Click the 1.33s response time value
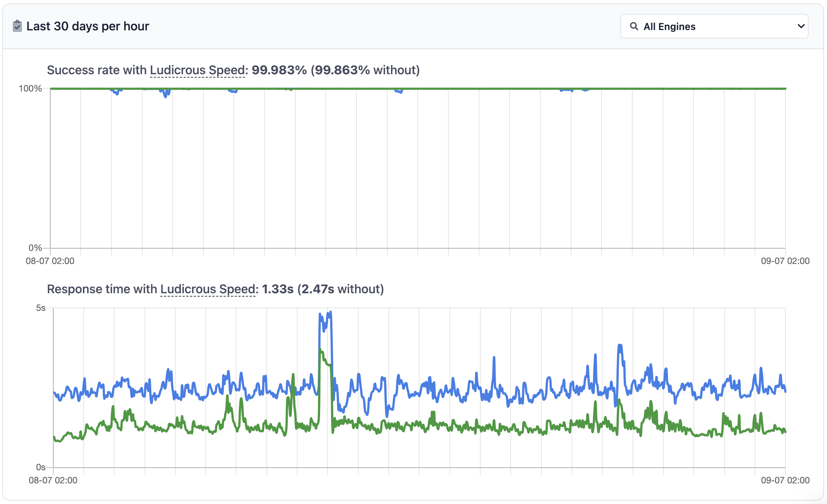 click(x=278, y=289)
